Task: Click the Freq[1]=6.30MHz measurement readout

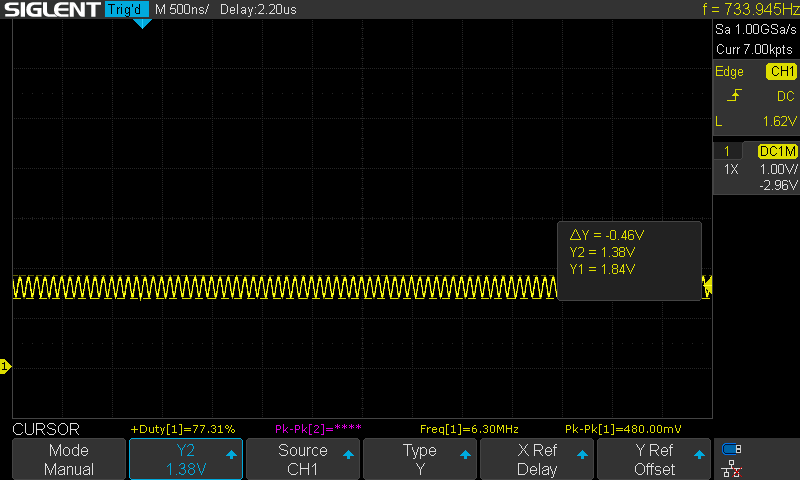Action: 452,429
